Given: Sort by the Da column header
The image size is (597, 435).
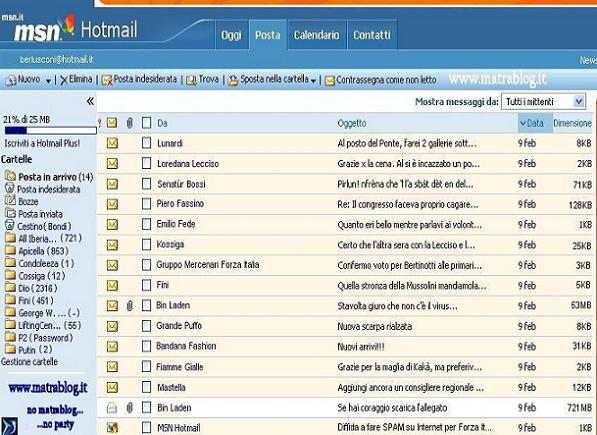Looking at the screenshot, I should [x=162, y=123].
